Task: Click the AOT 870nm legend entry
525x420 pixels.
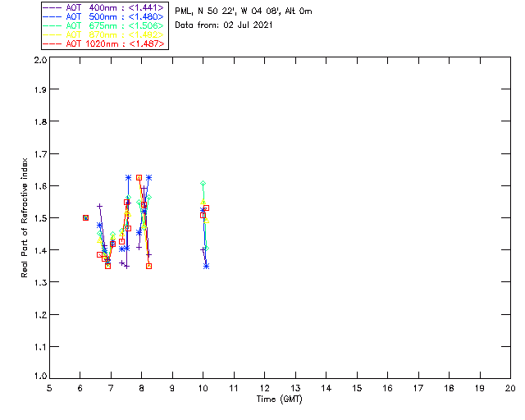Action: 103,34
